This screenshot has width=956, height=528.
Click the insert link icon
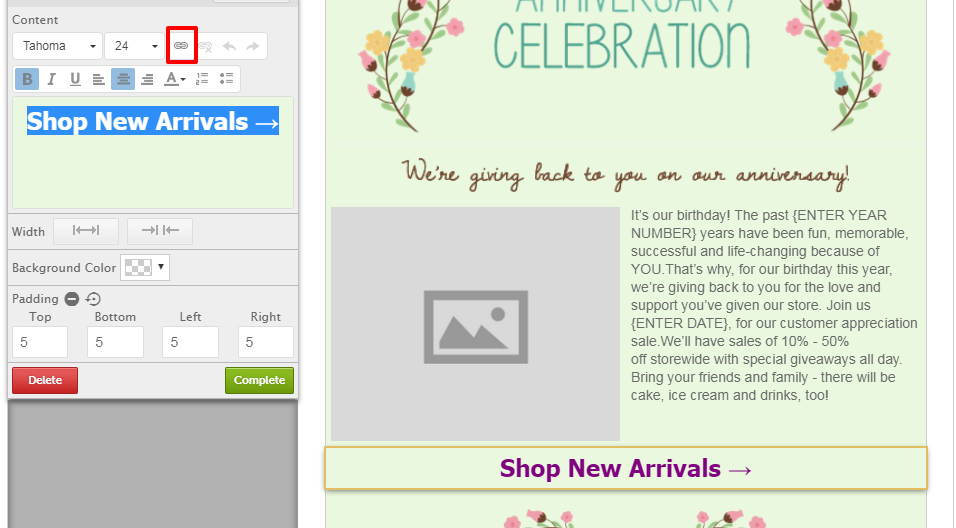click(181, 46)
